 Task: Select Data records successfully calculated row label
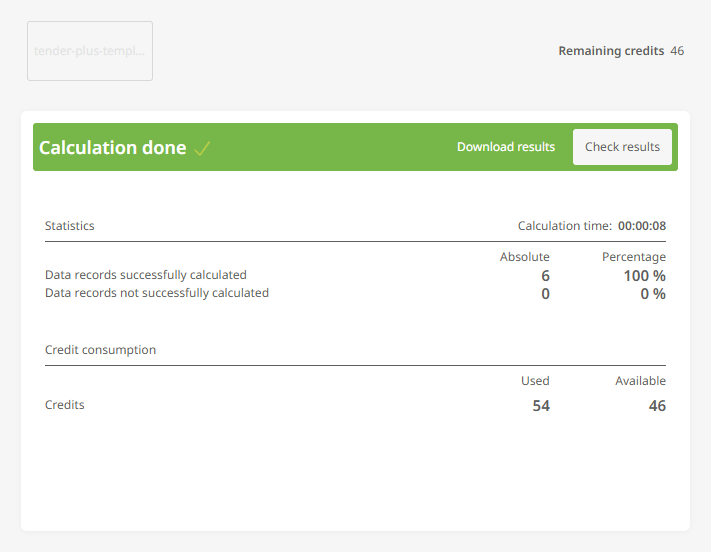tap(146, 275)
